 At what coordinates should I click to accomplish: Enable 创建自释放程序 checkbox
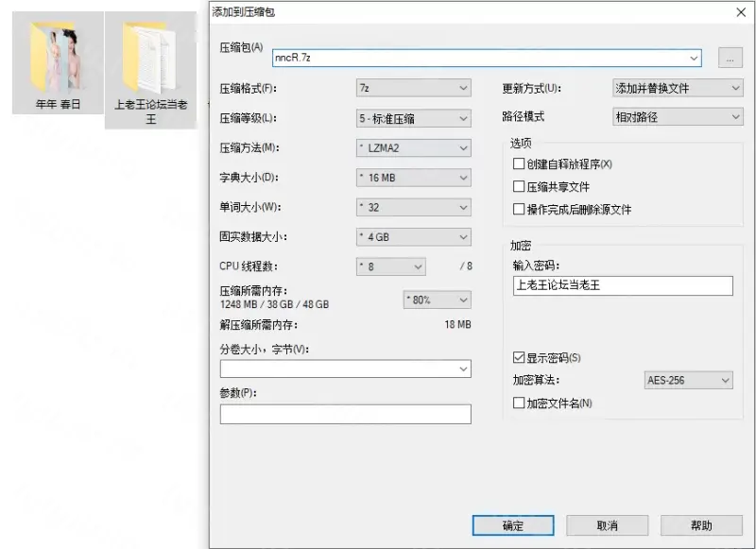518,164
